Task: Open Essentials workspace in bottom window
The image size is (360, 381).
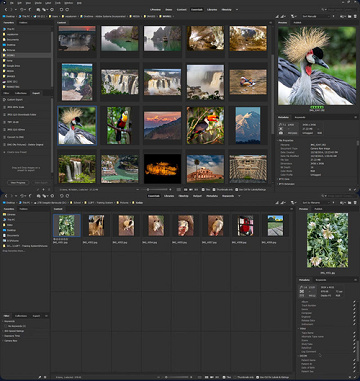Action: (154, 196)
